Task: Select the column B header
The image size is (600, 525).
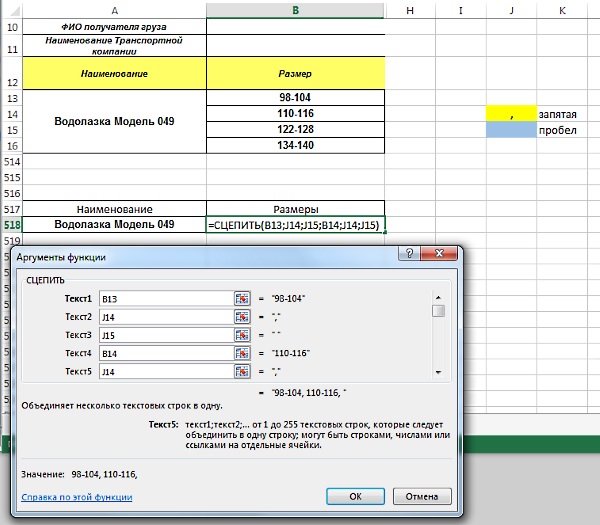Action: pyautogui.click(x=294, y=10)
